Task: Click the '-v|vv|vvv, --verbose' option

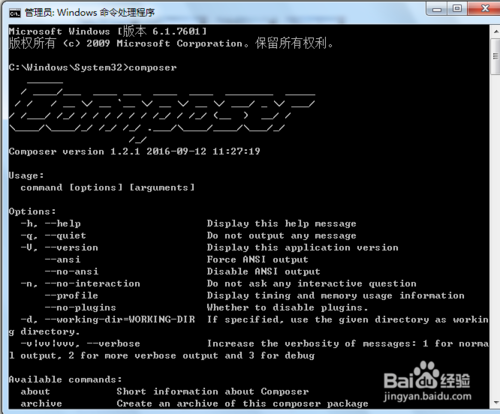Action: pos(80,344)
